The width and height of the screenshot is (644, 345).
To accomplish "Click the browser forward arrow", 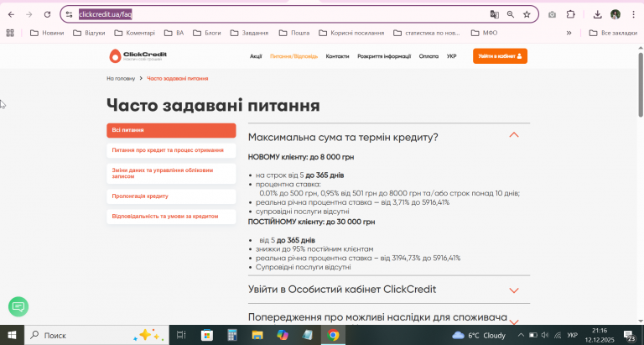I will 29,14.
